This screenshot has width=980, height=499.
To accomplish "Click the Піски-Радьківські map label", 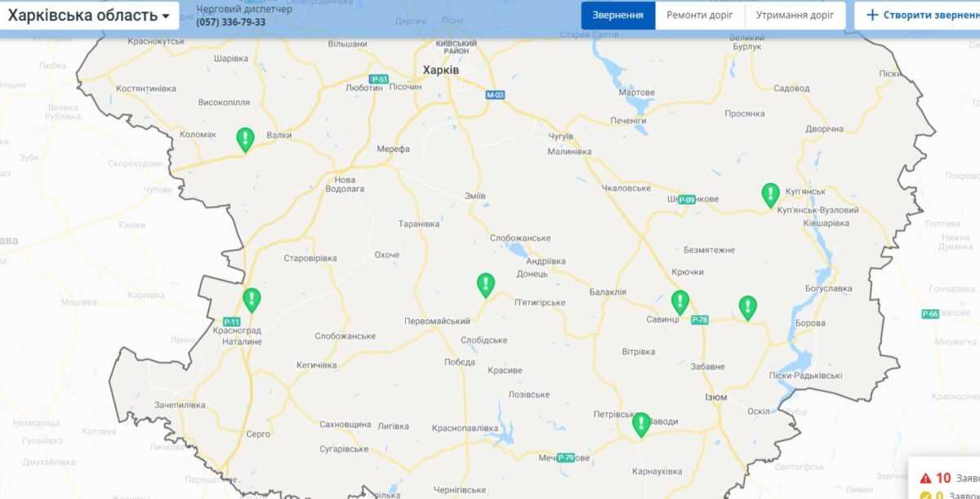I will pyautogui.click(x=805, y=376).
